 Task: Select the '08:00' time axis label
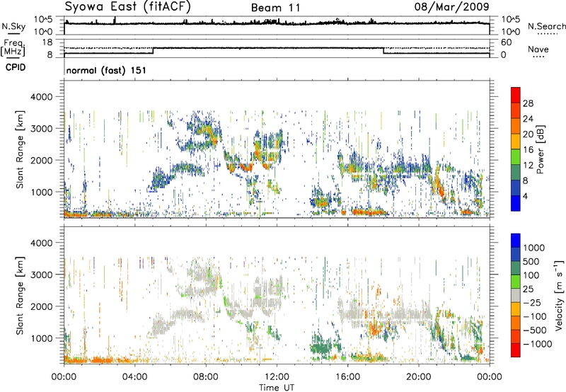click(206, 377)
